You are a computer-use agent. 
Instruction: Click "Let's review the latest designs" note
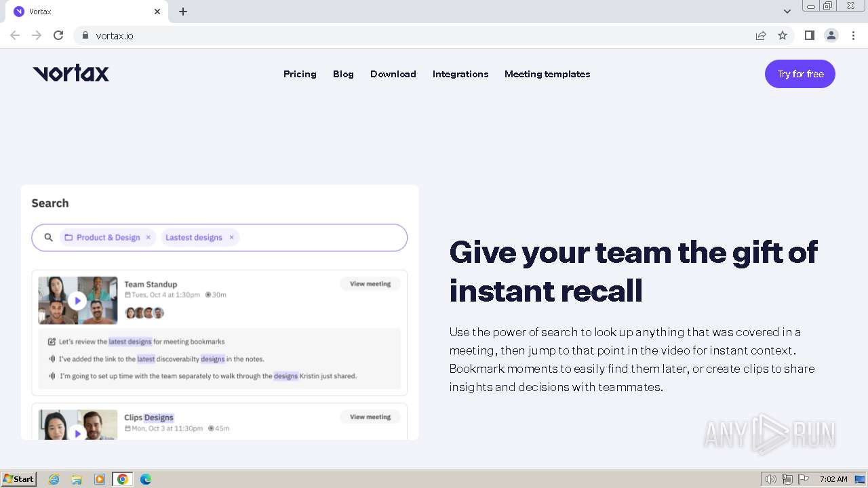click(x=142, y=342)
